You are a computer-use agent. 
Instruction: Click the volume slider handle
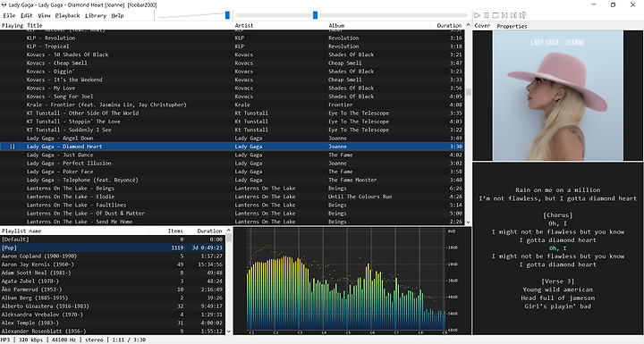[x=227, y=15]
